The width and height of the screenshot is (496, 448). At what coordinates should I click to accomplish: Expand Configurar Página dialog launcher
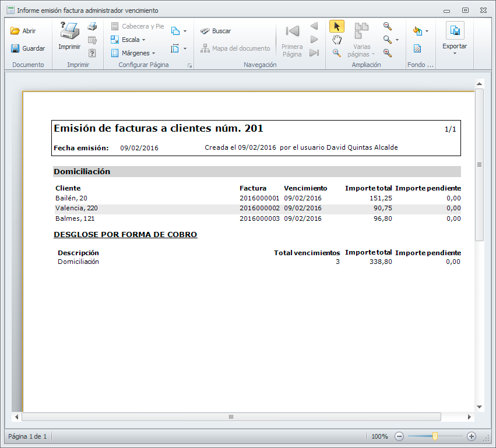coord(189,66)
